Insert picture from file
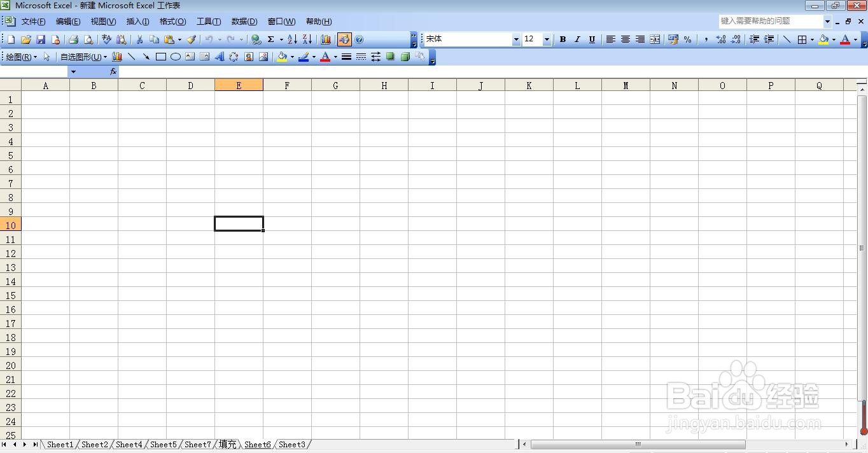The height and width of the screenshot is (453, 868). tap(263, 57)
